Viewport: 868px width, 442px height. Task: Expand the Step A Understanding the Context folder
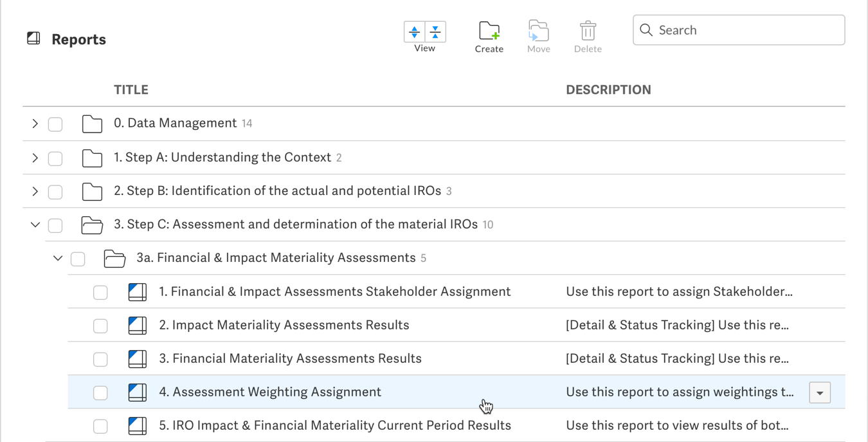[x=35, y=157]
